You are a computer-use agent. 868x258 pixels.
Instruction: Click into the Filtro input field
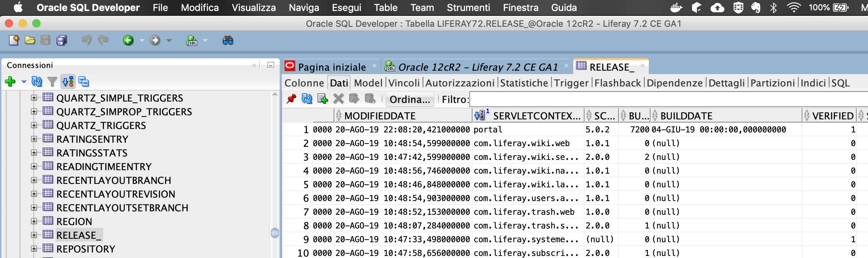click(668, 99)
